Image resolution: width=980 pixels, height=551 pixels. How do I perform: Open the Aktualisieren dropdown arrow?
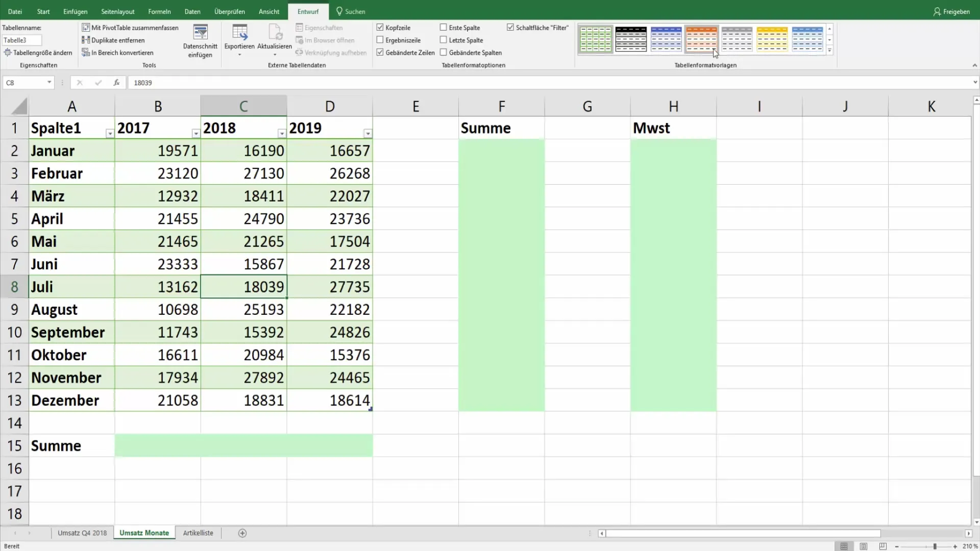[x=275, y=55]
